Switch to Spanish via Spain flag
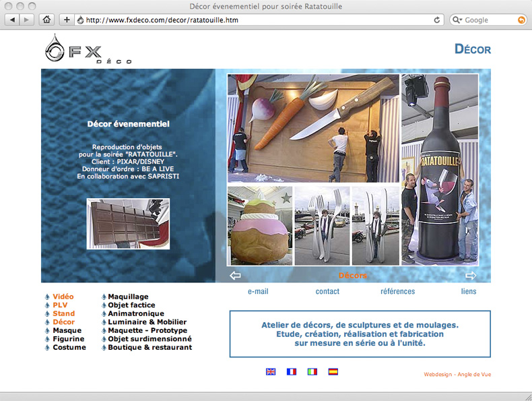The width and height of the screenshot is (532, 401). 333,372
